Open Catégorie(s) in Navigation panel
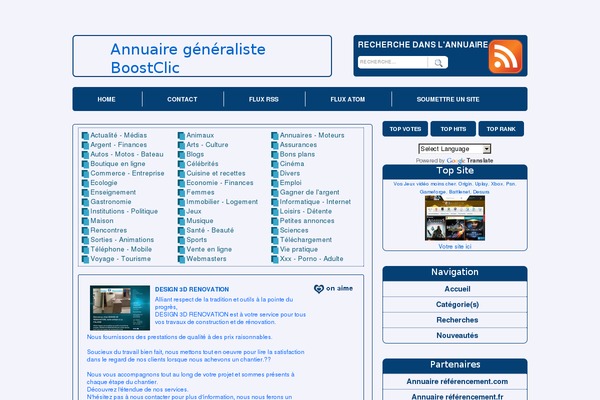This screenshot has height=400, width=600. tap(457, 305)
